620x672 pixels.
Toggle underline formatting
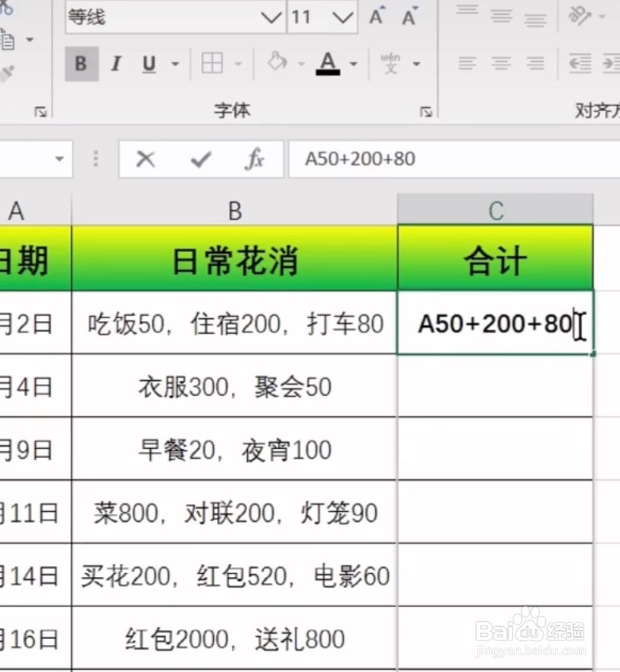[x=148, y=63]
